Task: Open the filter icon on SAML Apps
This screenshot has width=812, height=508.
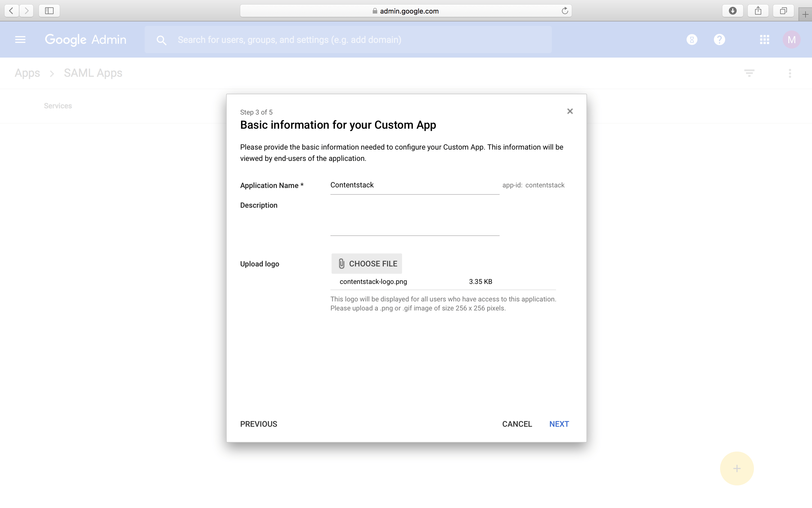Action: coord(749,73)
